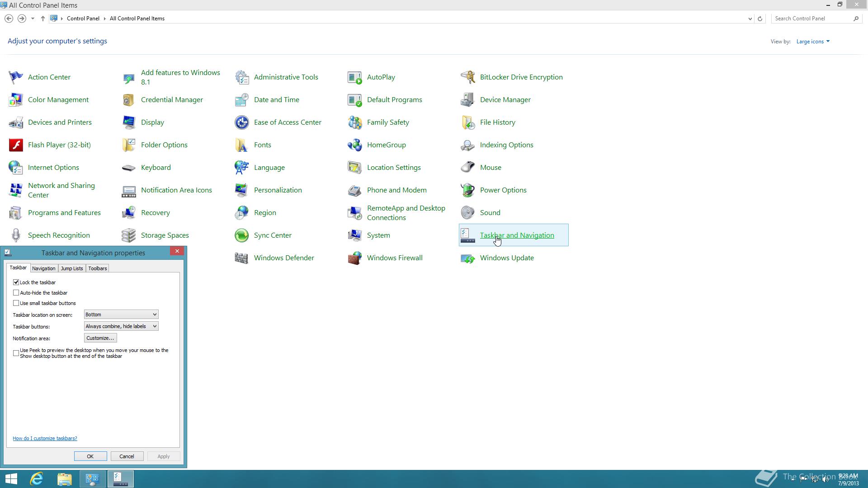Open How do I customize taskbars link
Screen dimensions: 868x488
[45, 438]
